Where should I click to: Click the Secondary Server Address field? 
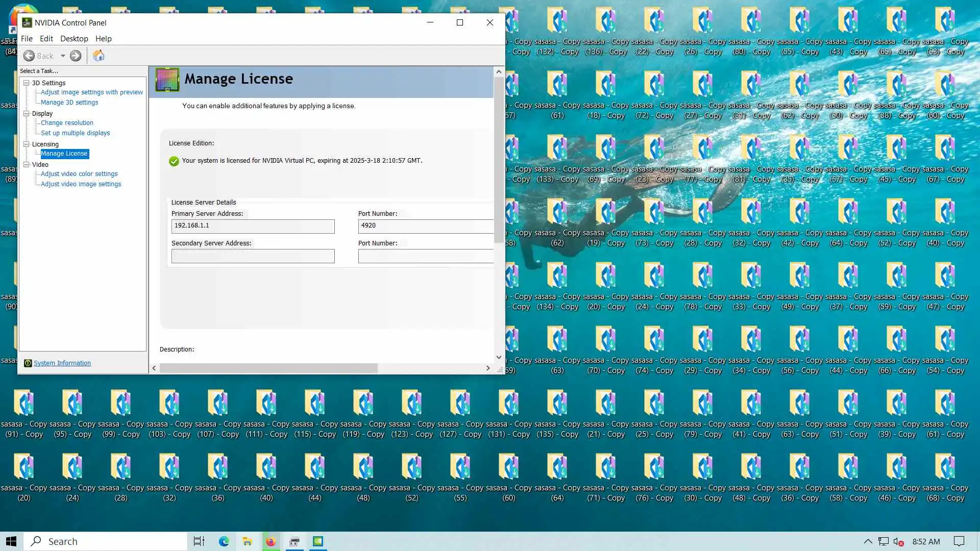253,256
